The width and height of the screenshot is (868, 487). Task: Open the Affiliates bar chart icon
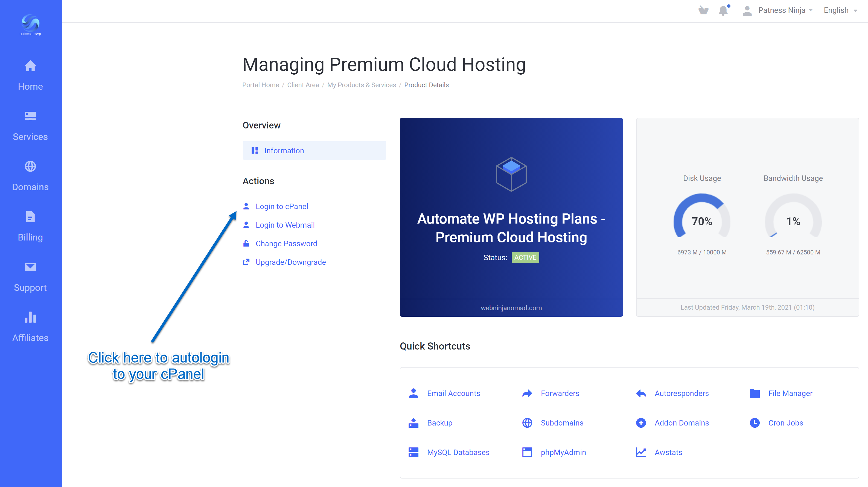(x=30, y=317)
